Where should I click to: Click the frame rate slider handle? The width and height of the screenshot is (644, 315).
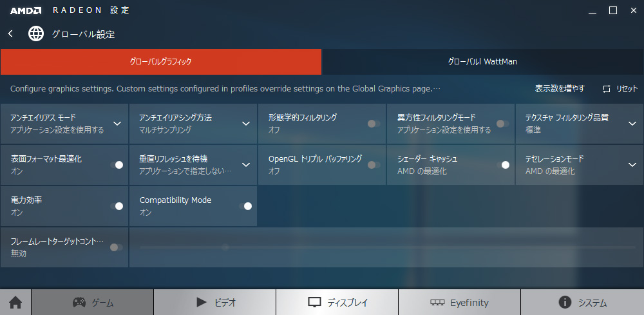[225, 247]
